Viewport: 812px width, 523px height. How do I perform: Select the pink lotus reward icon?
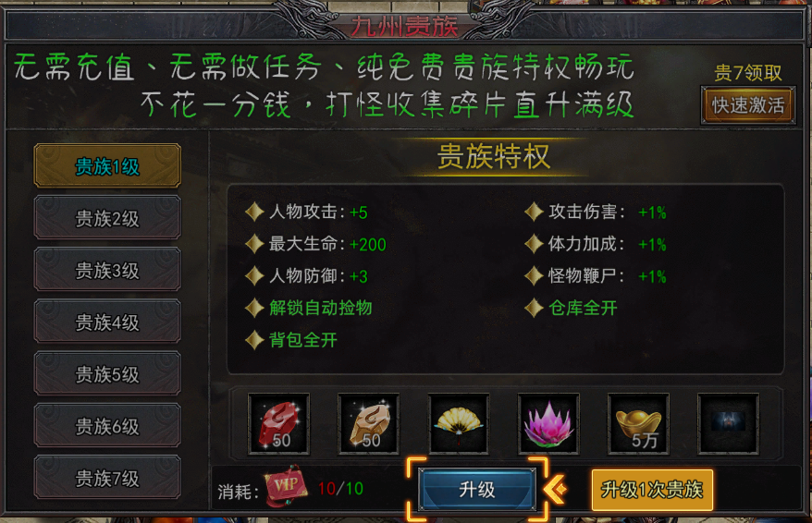point(548,424)
